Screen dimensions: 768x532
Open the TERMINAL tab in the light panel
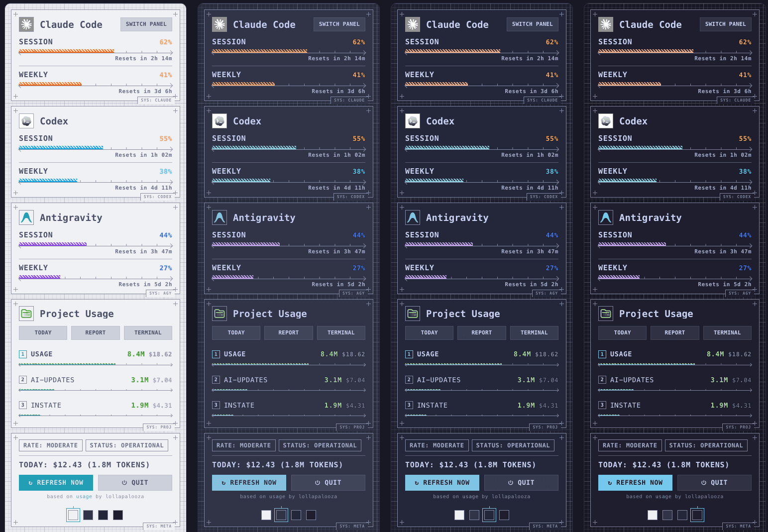point(148,333)
